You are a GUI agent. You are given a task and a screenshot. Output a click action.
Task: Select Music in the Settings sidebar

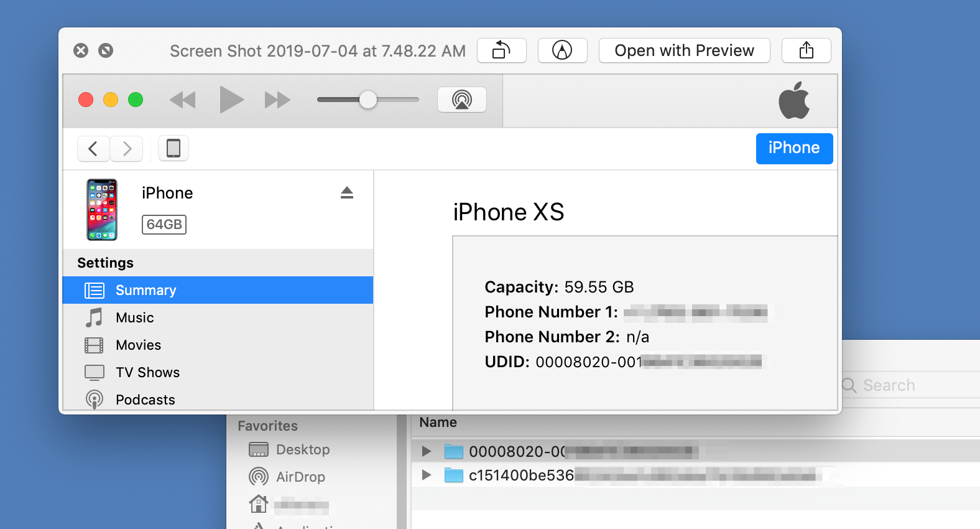point(218,317)
